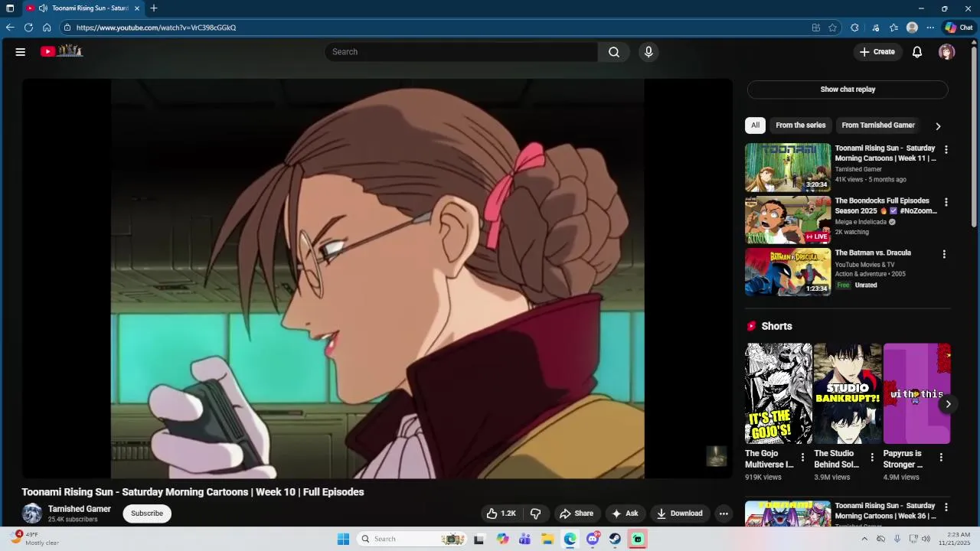
Task: Share the video
Action: tap(577, 514)
